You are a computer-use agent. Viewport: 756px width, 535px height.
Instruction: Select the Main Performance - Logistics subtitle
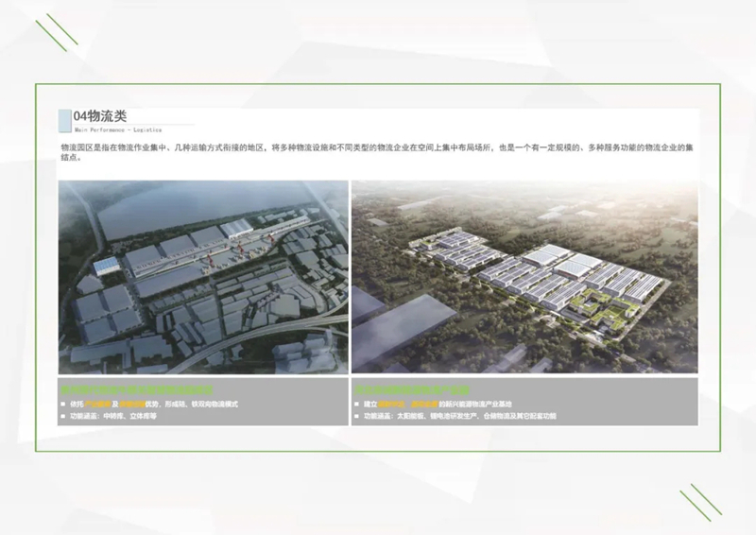[x=117, y=129]
